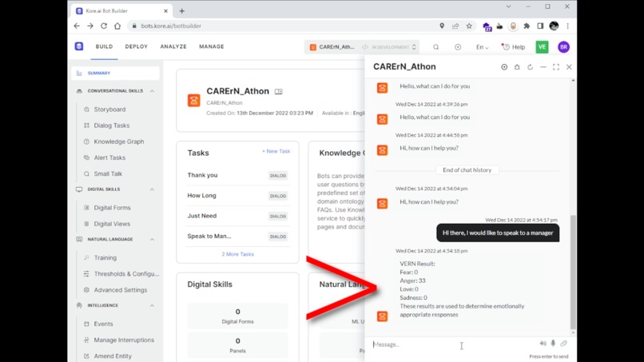Open the CARErN_Ath... bot selector dropdown
The height and width of the screenshot is (362, 644).
coord(362,47)
